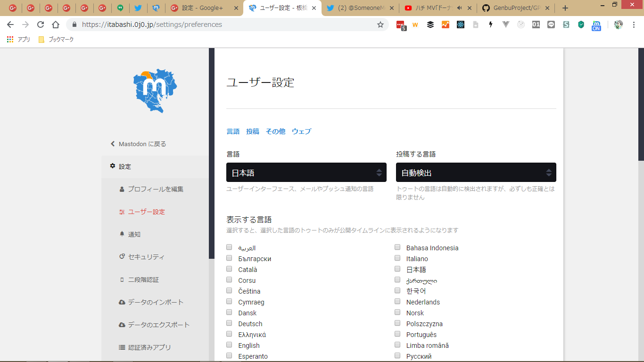Toggle the Italiano language checkbox
Screen dimensions: 644x362
[397, 258]
